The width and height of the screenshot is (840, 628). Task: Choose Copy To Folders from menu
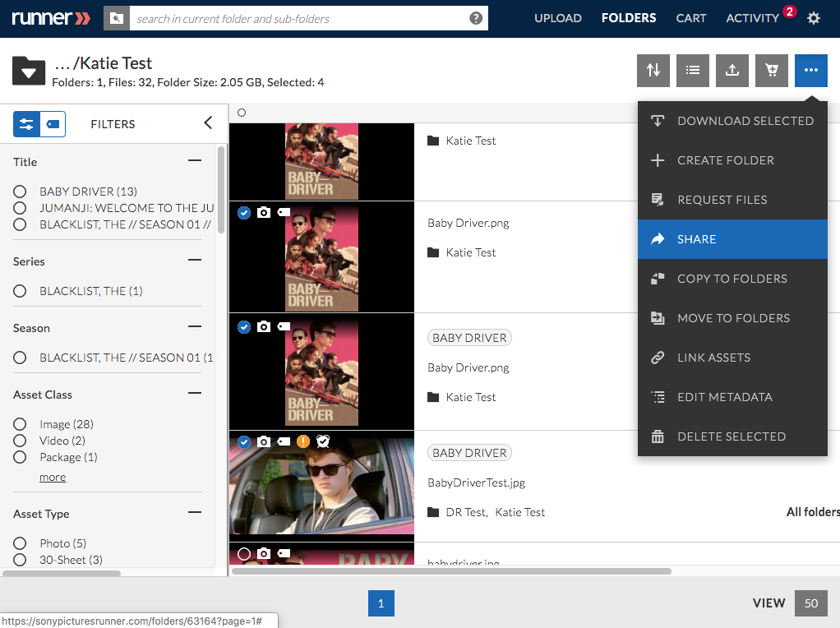[732, 279]
